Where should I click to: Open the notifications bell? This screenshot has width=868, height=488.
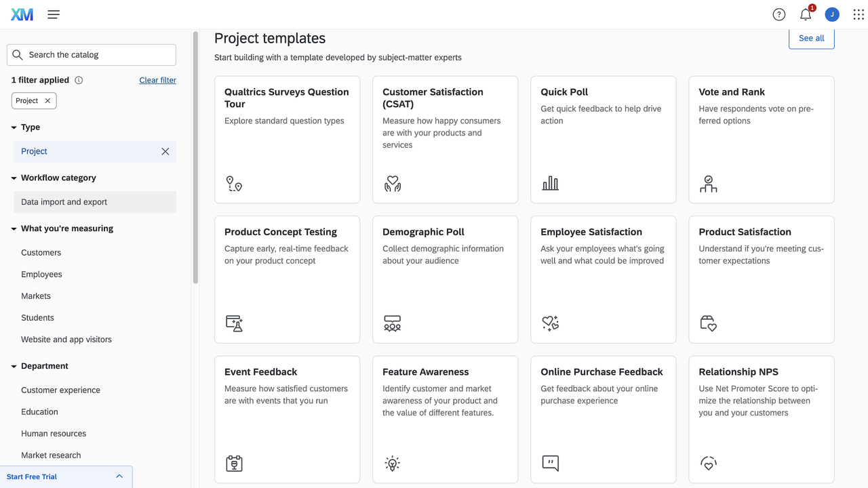pyautogui.click(x=806, y=14)
